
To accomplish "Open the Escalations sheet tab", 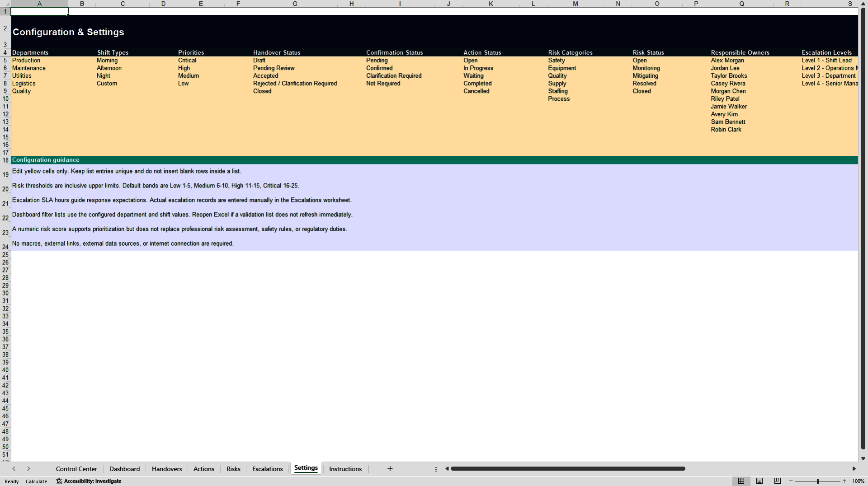I will [x=267, y=469].
